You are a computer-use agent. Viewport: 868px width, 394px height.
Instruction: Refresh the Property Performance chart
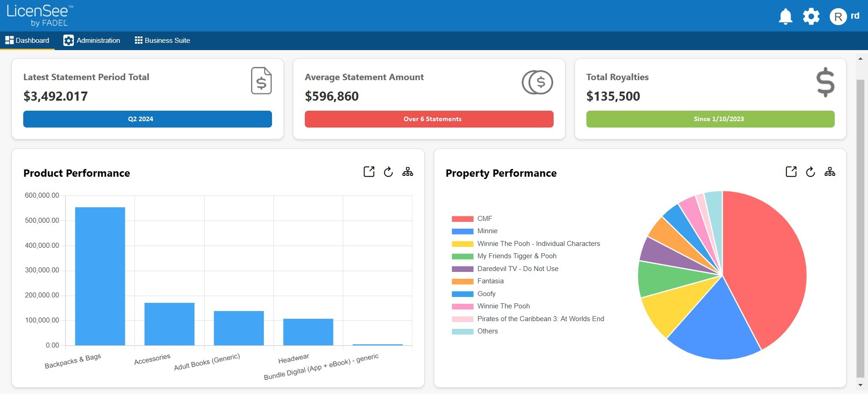811,172
